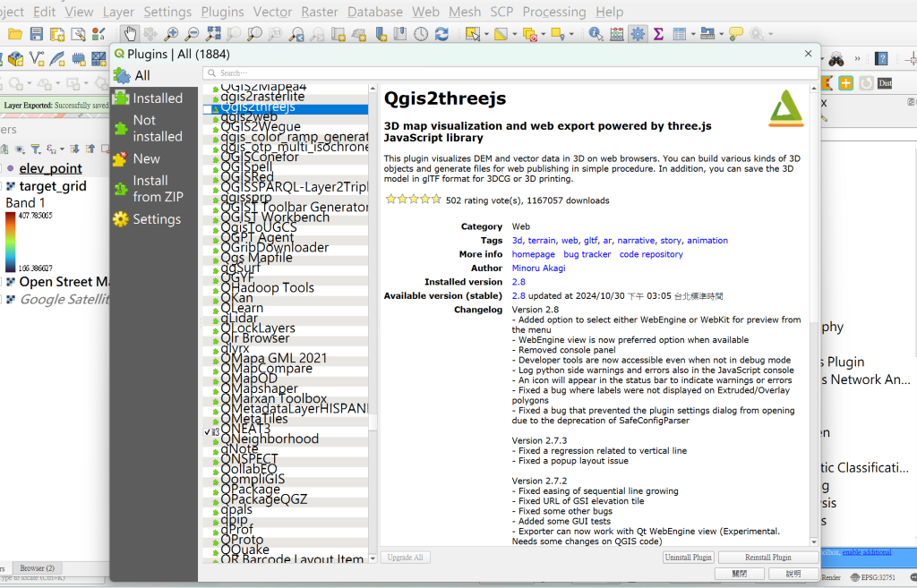Click in the plugin search field

coord(510,73)
